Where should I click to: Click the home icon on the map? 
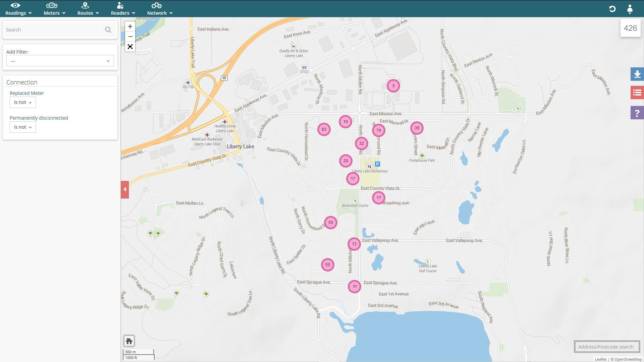pos(129,341)
